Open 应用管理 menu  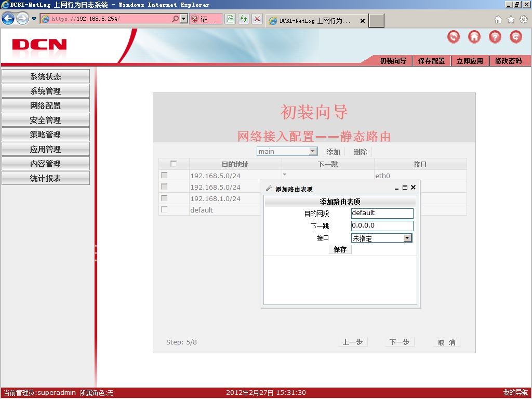point(46,149)
